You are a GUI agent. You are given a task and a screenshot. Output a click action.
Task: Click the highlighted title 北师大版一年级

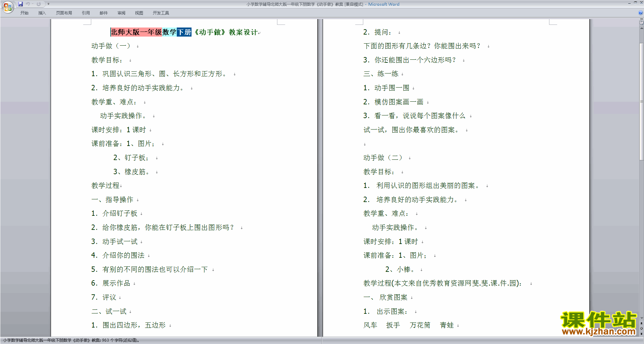pyautogui.click(x=136, y=32)
